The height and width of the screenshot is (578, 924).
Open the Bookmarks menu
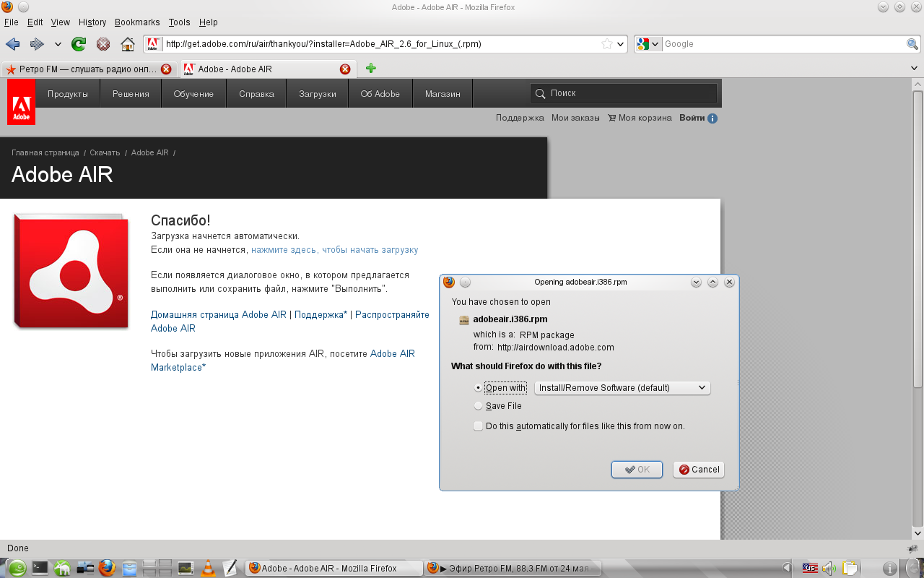coord(137,22)
